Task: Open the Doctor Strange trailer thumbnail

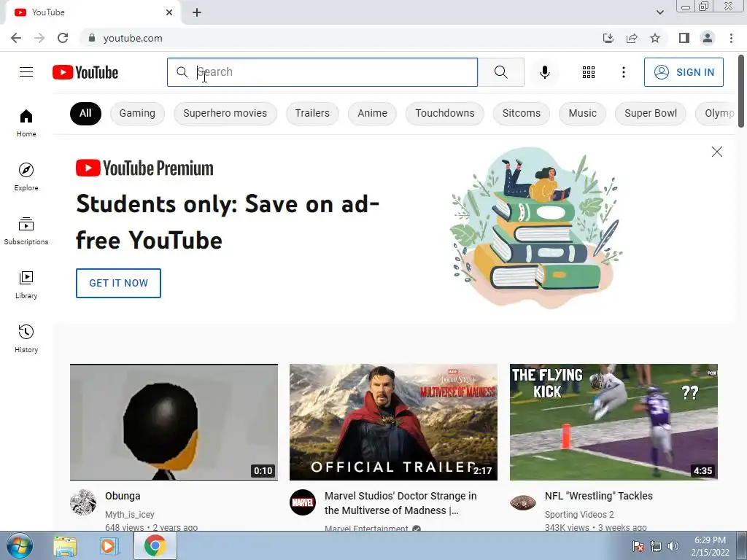Action: coord(393,422)
